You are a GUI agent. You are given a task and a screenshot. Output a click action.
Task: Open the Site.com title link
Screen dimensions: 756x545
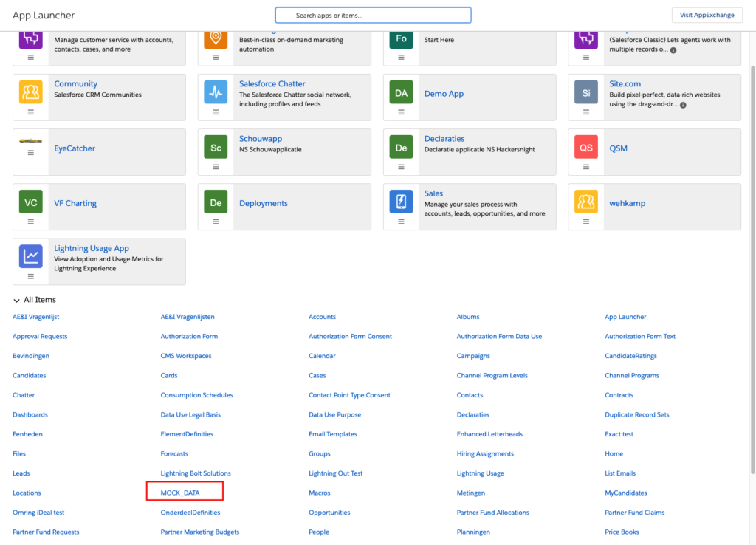click(625, 84)
